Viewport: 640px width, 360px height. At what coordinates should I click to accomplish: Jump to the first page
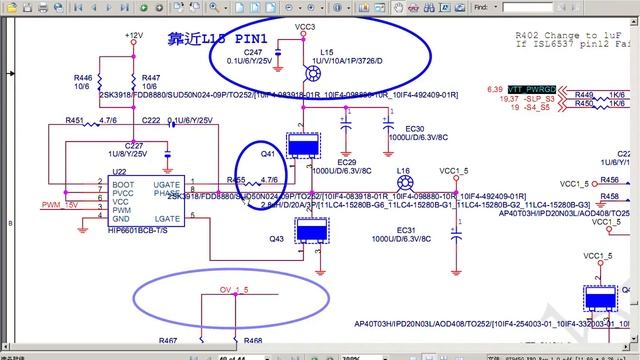[x=78, y=7]
